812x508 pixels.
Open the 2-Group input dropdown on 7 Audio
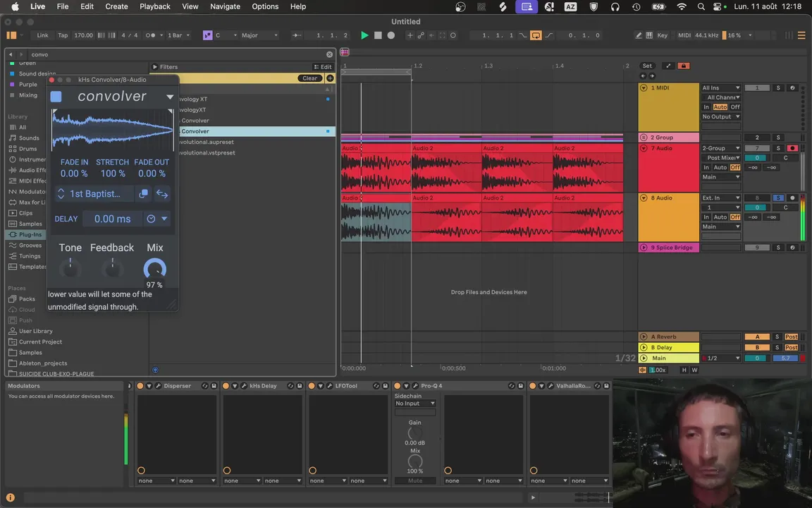click(721, 148)
